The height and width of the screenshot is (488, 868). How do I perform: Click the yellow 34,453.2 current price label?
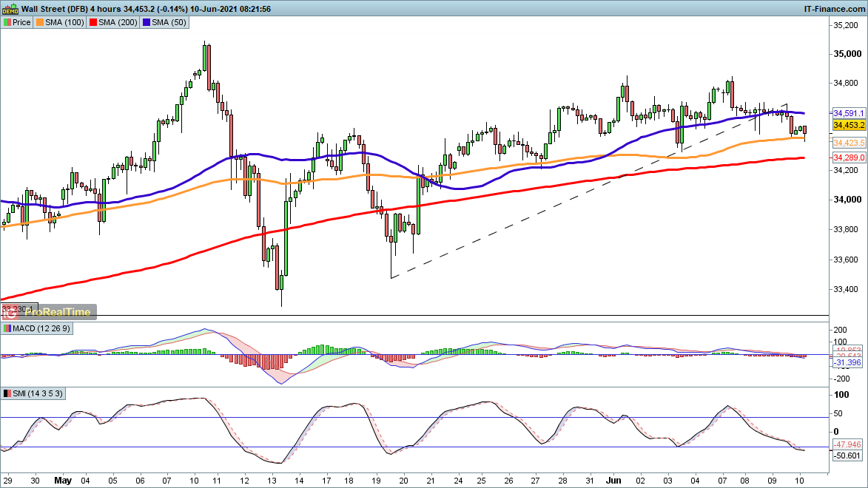[x=850, y=126]
